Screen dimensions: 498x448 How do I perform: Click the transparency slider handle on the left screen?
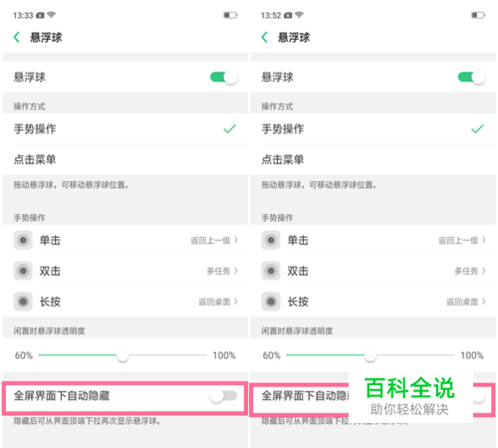[x=123, y=355]
